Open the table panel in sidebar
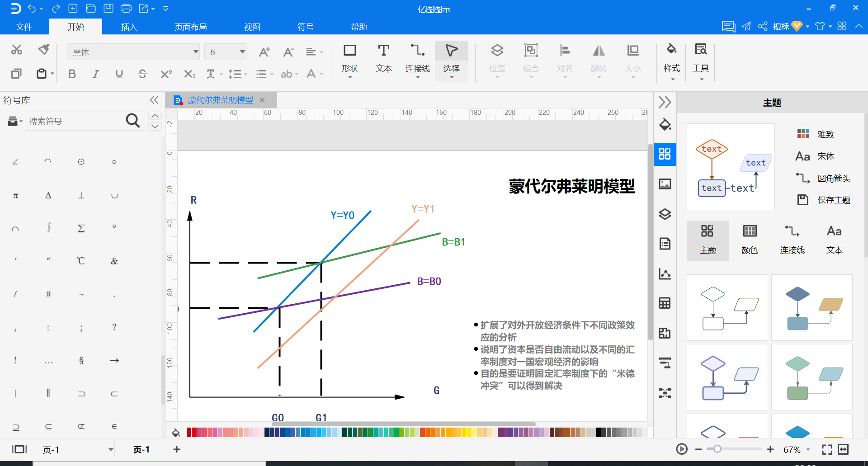Image resolution: width=868 pixels, height=466 pixels. click(665, 303)
